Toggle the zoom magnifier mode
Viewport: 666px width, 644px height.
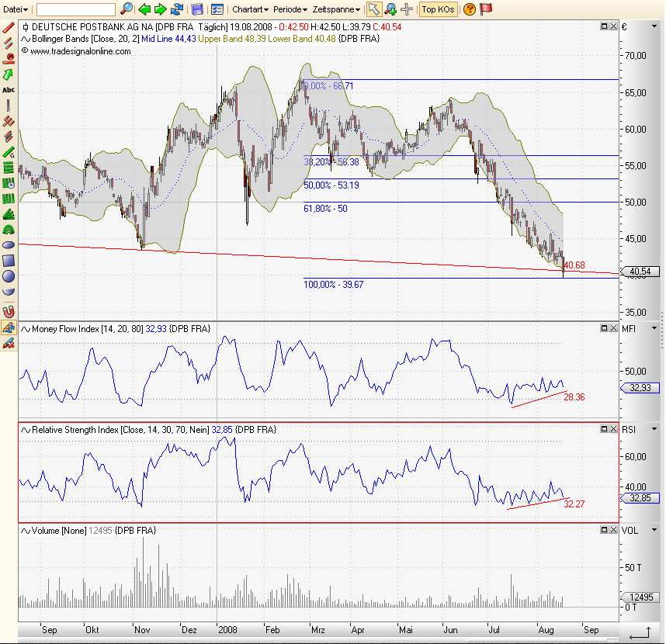tap(390, 9)
